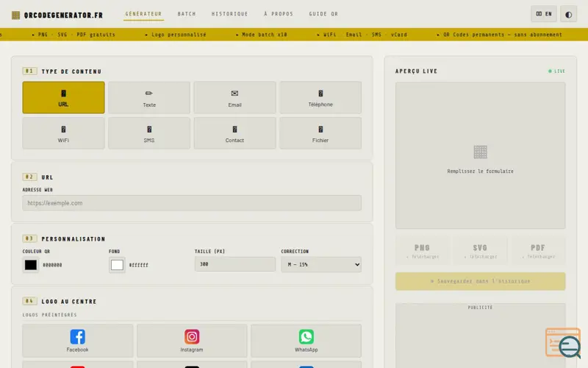This screenshot has width=588, height=368.
Task: Click the QRCodeGenerator.fr logo icon
Action: pyautogui.click(x=15, y=15)
